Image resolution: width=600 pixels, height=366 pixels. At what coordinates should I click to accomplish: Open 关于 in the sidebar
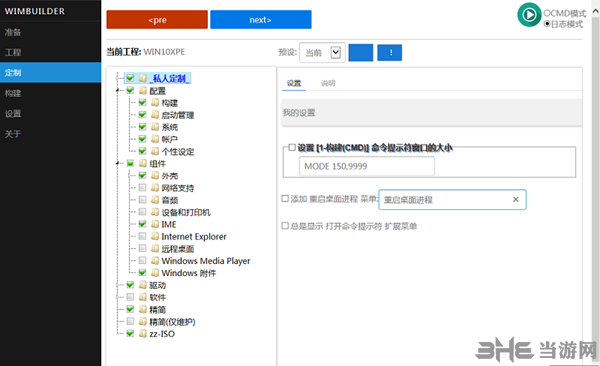tap(51, 134)
